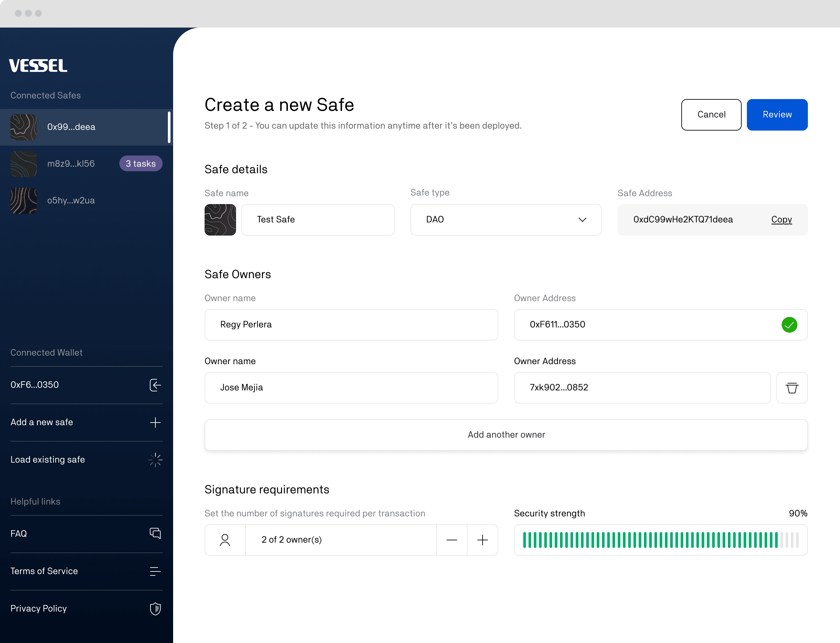Click the load existing safe icon
840x643 pixels.
point(155,460)
